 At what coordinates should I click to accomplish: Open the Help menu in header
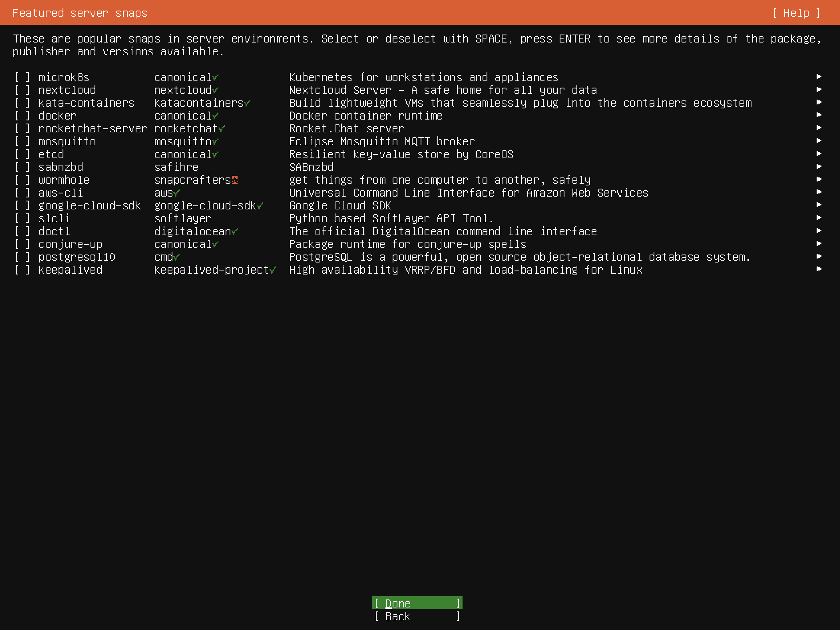pyautogui.click(x=796, y=13)
